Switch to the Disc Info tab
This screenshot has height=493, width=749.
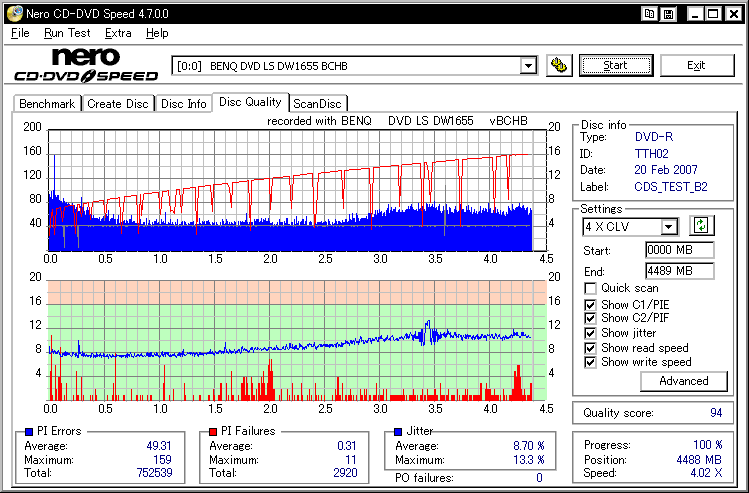(x=183, y=104)
